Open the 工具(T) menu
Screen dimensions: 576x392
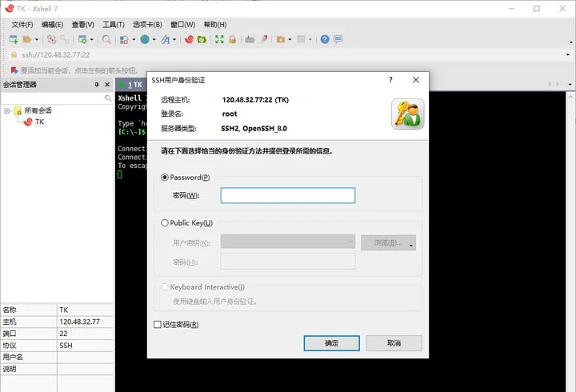(x=113, y=25)
